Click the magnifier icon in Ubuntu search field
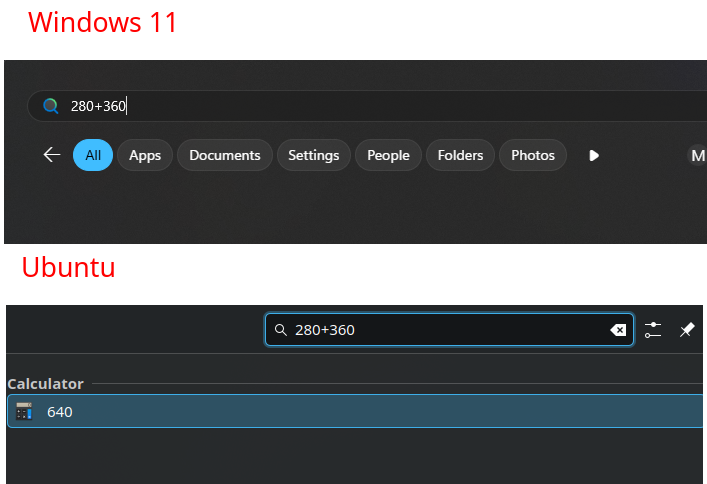Image resolution: width=707 pixels, height=484 pixels. point(280,330)
